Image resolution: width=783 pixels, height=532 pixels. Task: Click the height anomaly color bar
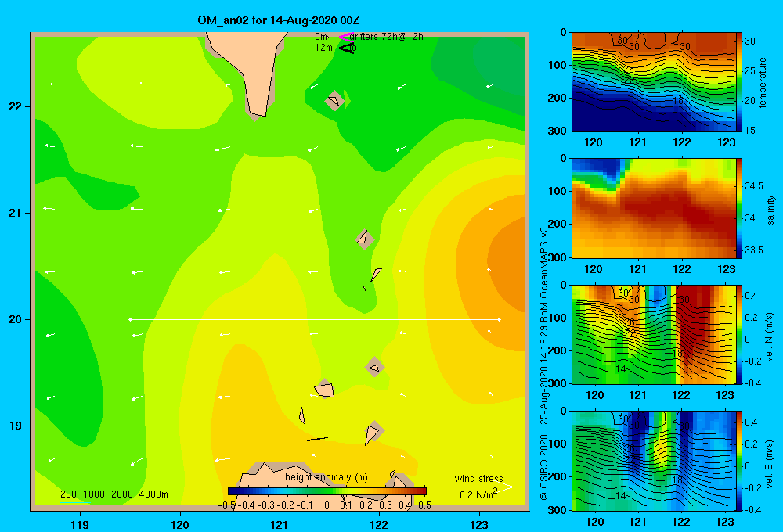click(x=327, y=491)
